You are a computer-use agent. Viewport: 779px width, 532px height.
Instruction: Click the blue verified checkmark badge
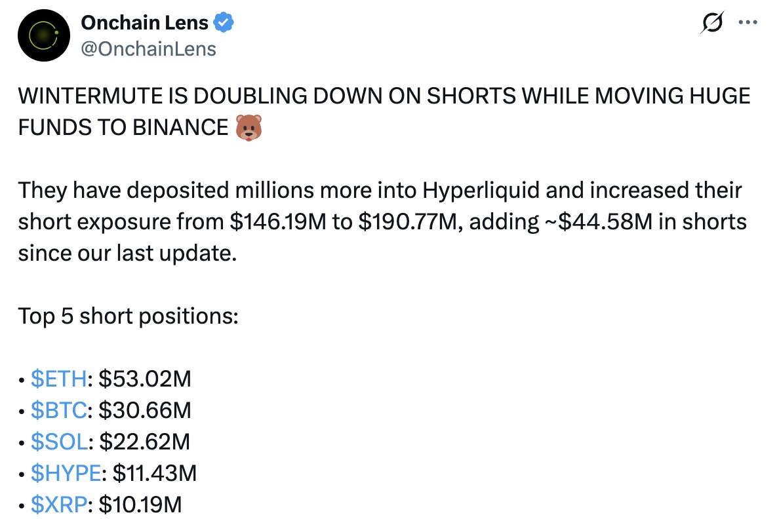224,22
